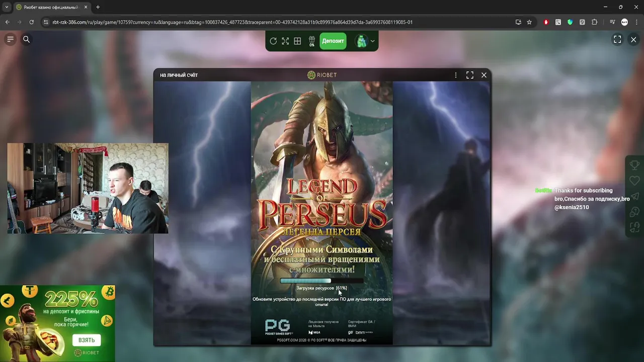Switch to the four-tile multi-game grid view
644x362 pixels.
click(x=297, y=41)
